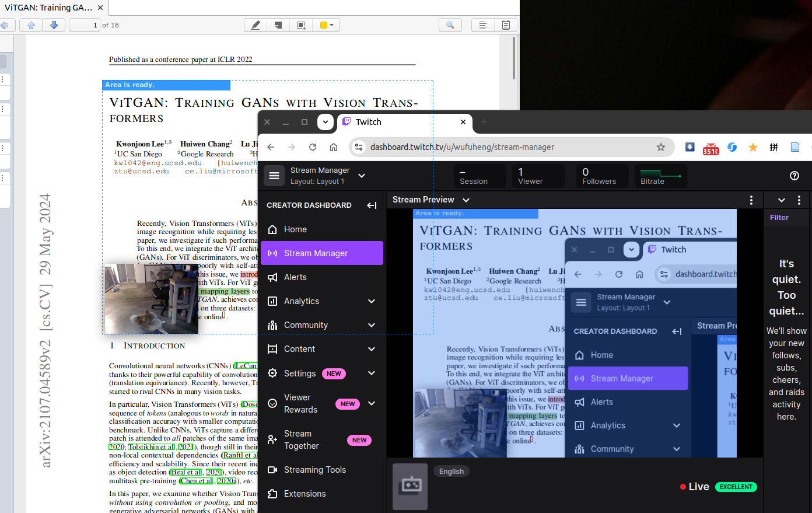The width and height of the screenshot is (812, 513).
Task: Collapse the Creator Dashboard sidebar
Action: [372, 205]
